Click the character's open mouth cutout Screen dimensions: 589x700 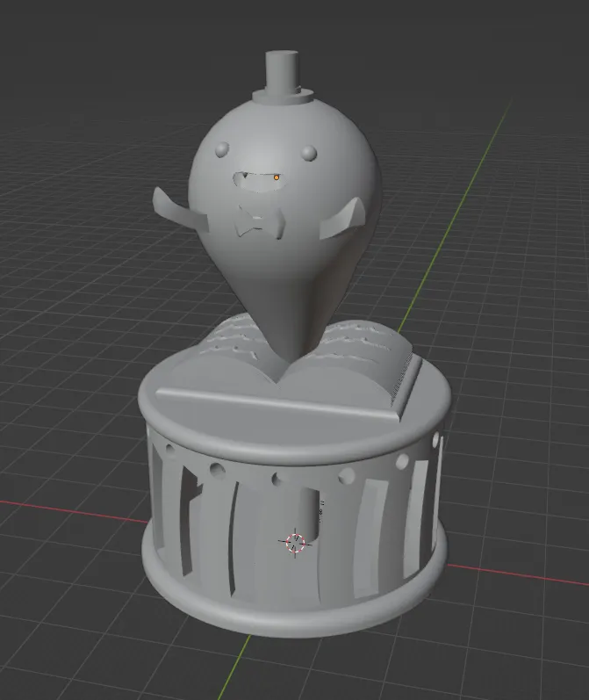[256, 182]
